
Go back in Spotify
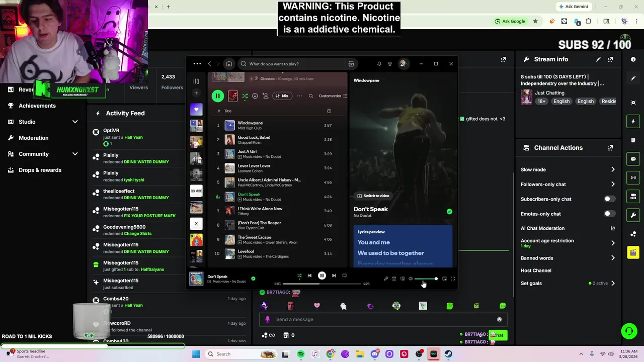[x=210, y=64]
